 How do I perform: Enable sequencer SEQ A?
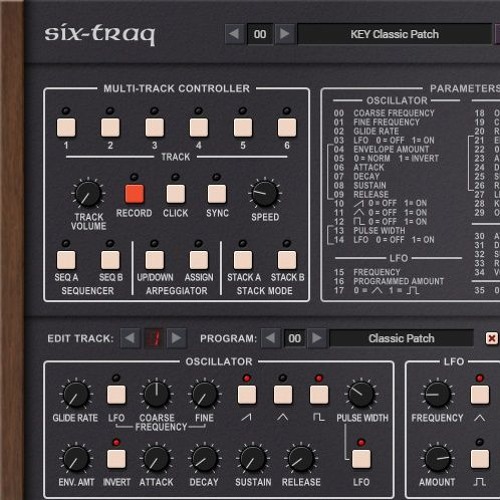(66, 260)
